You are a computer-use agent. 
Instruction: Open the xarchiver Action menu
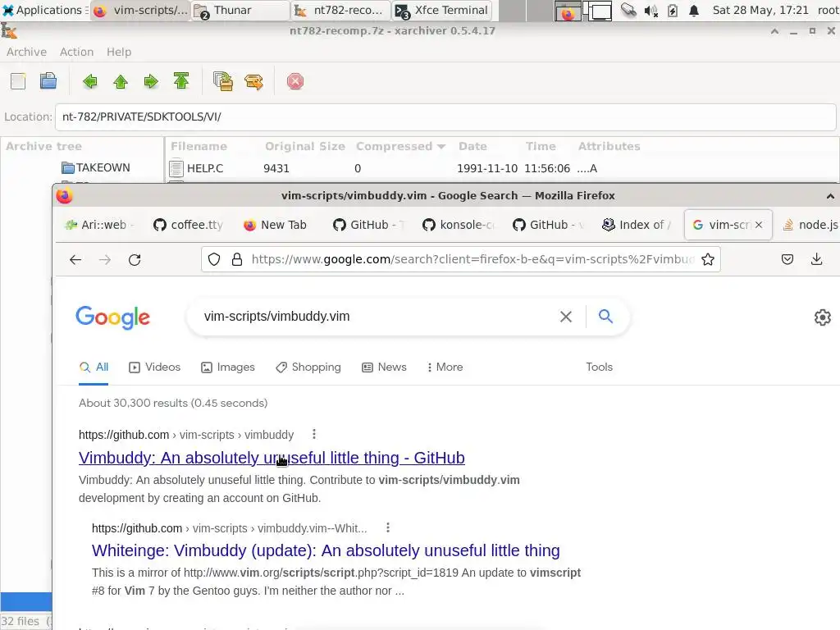76,52
